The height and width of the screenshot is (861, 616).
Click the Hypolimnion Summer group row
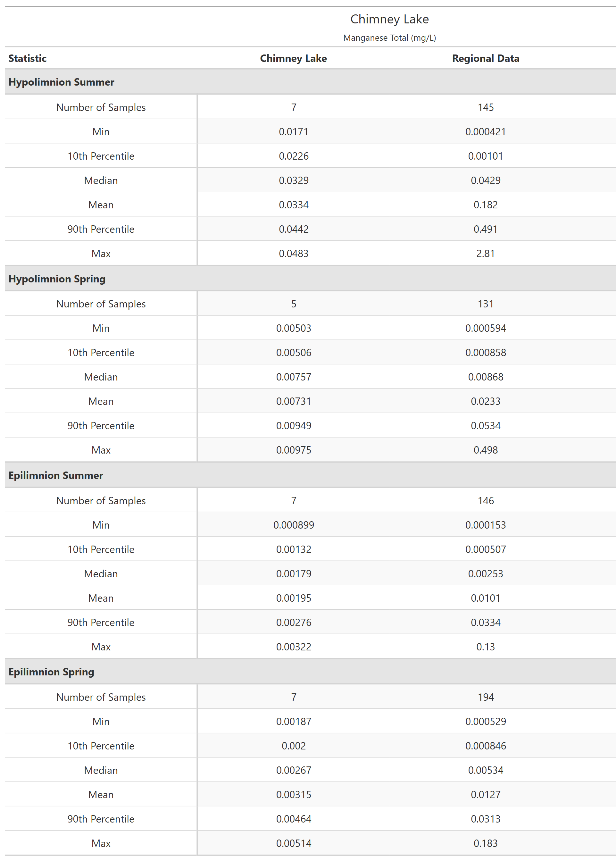(x=61, y=82)
